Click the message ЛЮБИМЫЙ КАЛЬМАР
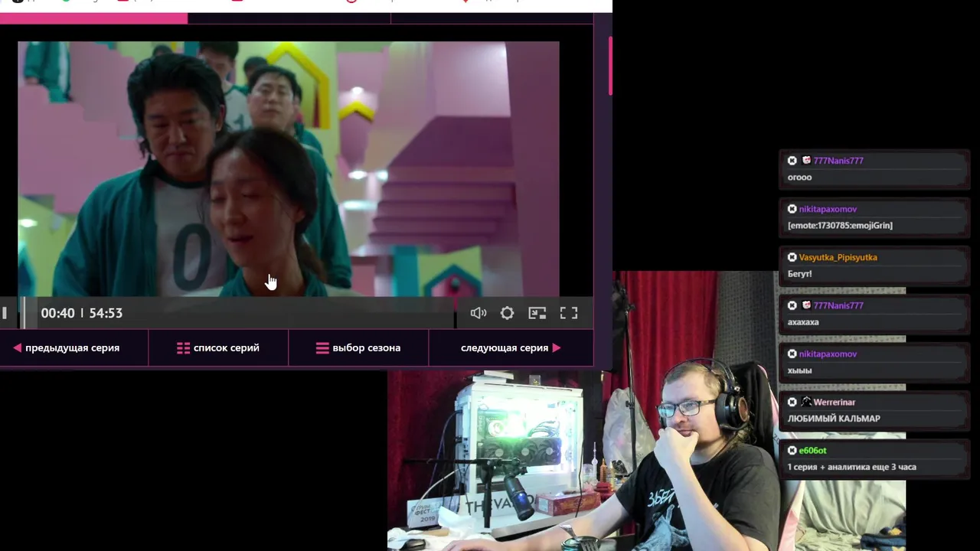This screenshot has height=551, width=980. tap(834, 419)
